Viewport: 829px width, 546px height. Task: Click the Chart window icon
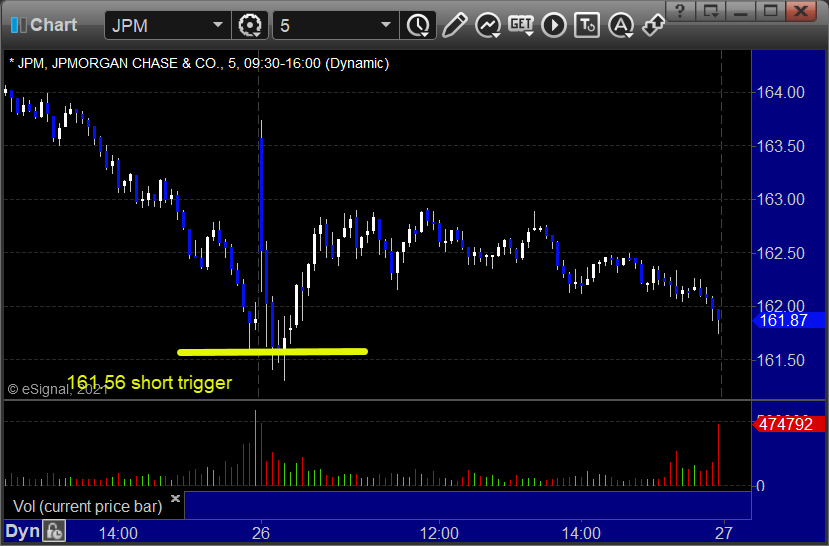pyautogui.click(x=19, y=25)
